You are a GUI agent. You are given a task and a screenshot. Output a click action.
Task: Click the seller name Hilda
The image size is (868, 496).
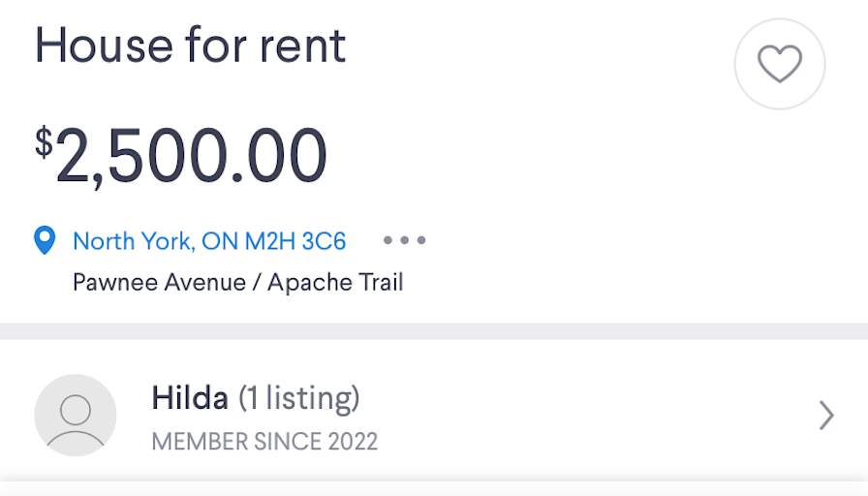click(190, 397)
